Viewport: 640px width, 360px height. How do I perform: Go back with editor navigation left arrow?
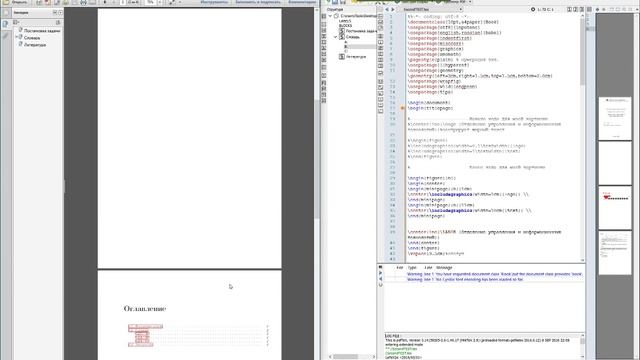click(x=387, y=9)
